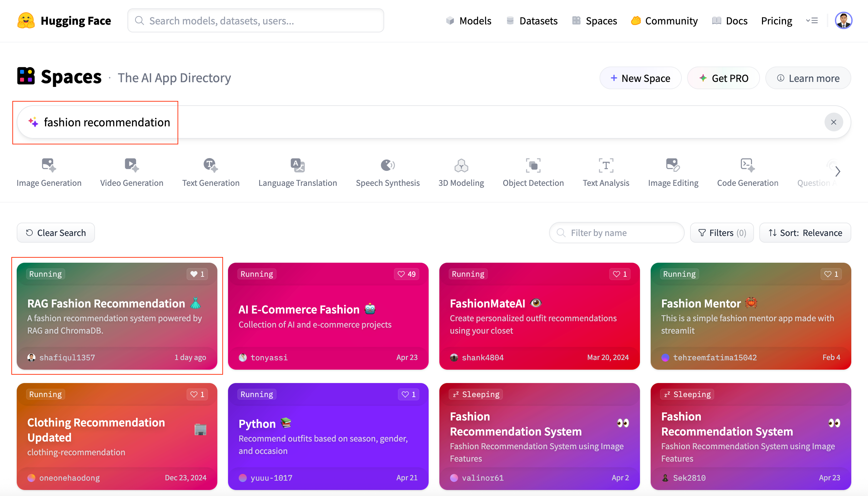The image size is (868, 496).
Task: Open the tehreemfatima15042 author link
Action: 709,358
